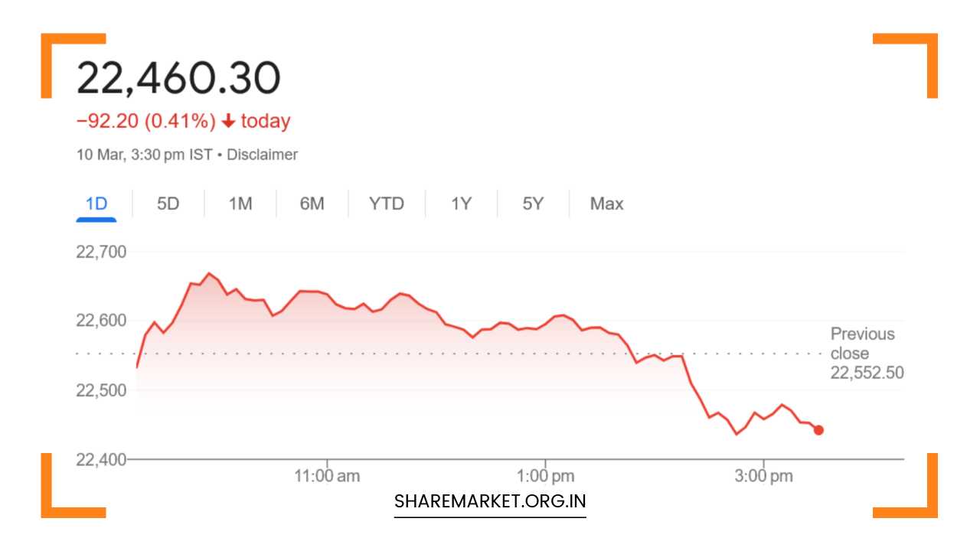Click the 22,460.30 index value
980x551 pixels.
(178, 78)
